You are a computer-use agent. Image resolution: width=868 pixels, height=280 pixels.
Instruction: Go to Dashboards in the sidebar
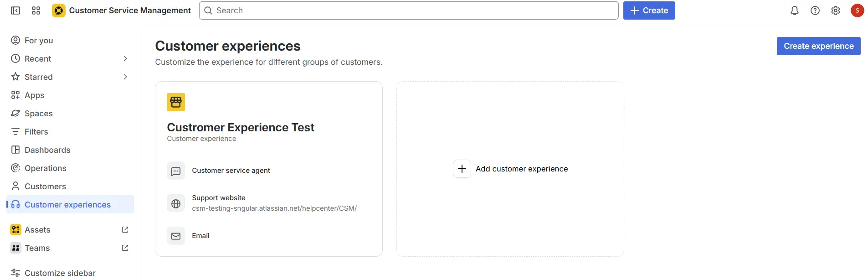[47, 150]
